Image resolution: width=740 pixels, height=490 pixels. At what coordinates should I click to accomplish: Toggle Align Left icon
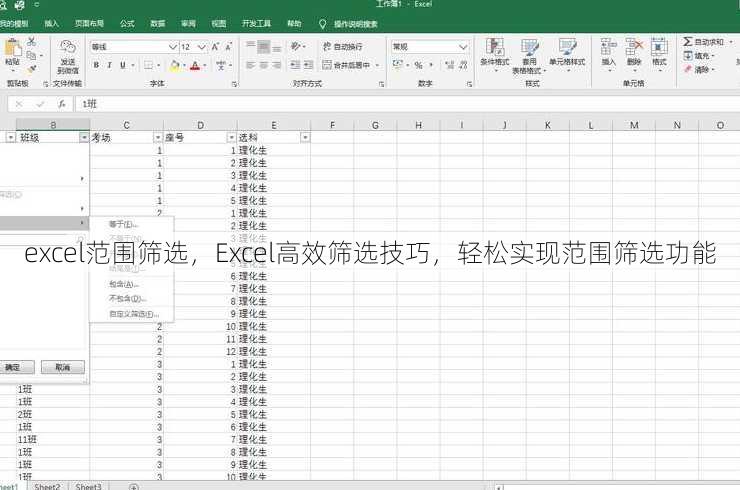tap(251, 65)
